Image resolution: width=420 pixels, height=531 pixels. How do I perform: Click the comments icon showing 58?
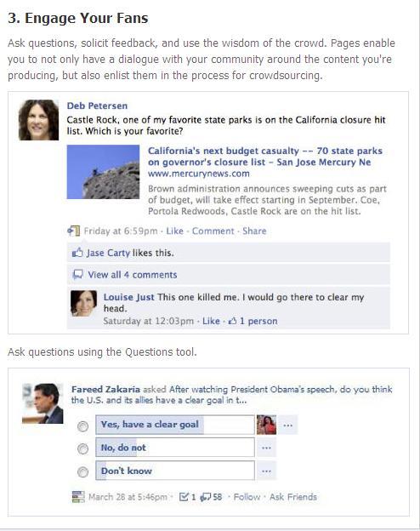tap(206, 497)
